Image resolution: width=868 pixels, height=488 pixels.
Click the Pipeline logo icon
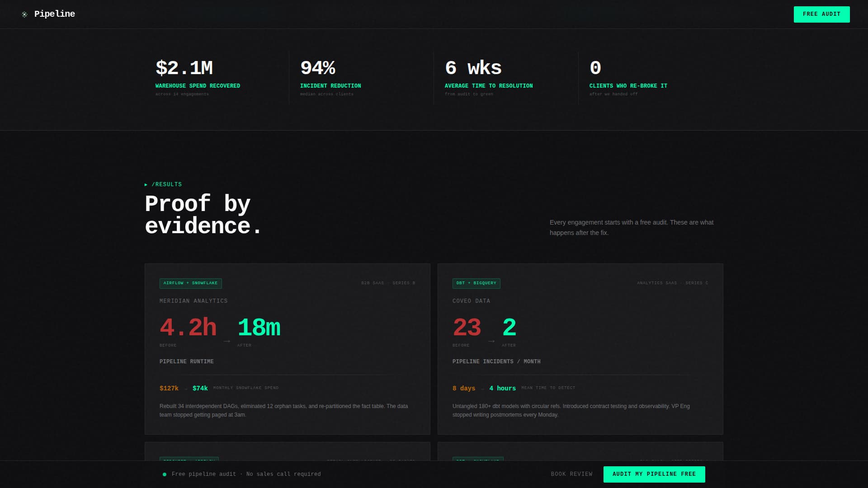point(24,14)
